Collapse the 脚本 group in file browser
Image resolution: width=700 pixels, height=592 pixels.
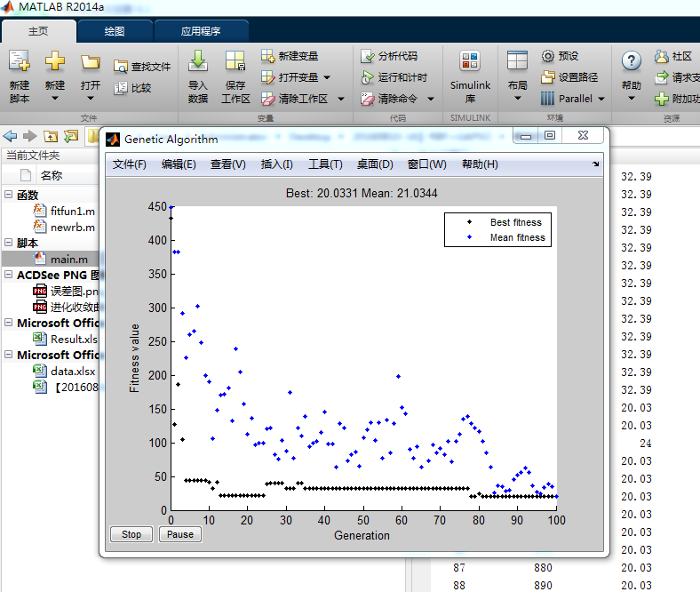(x=9, y=242)
